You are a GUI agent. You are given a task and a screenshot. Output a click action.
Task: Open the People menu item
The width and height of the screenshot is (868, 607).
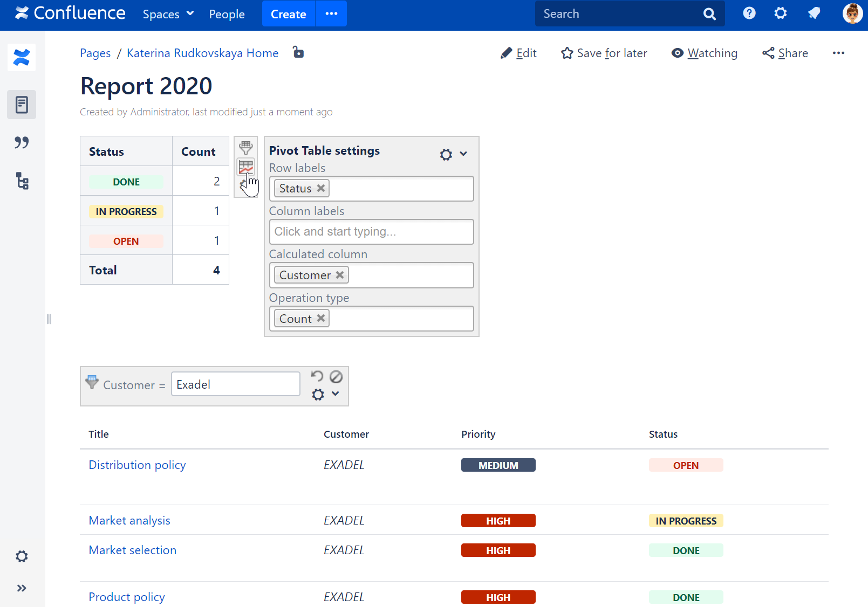227,14
